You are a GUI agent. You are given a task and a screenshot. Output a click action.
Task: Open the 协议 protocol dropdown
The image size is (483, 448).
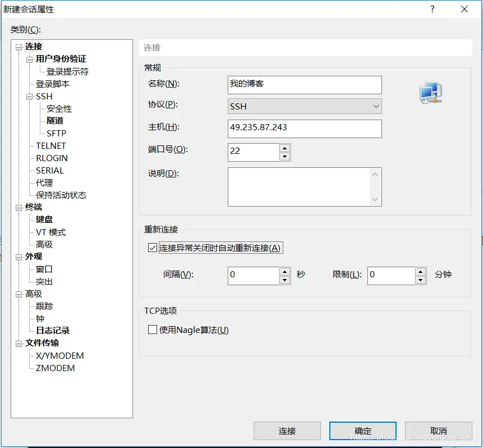tap(374, 106)
